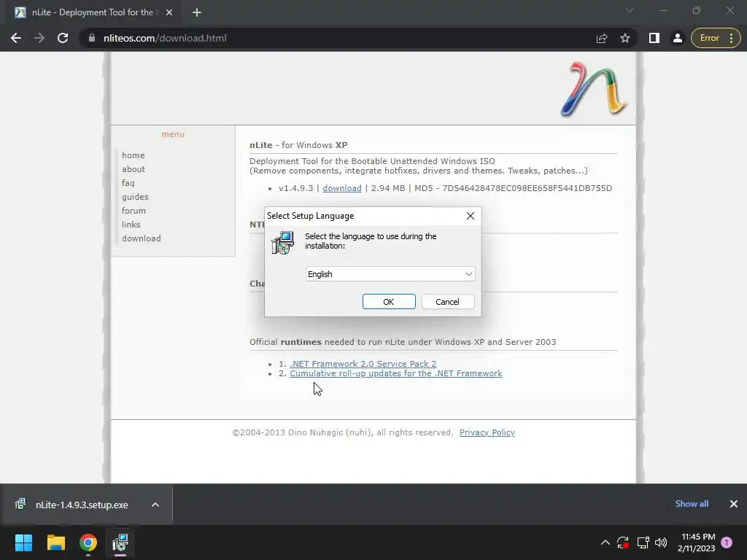This screenshot has width=747, height=560.
Task: Select the nLite - Deployment Tool tab
Action: [93, 12]
